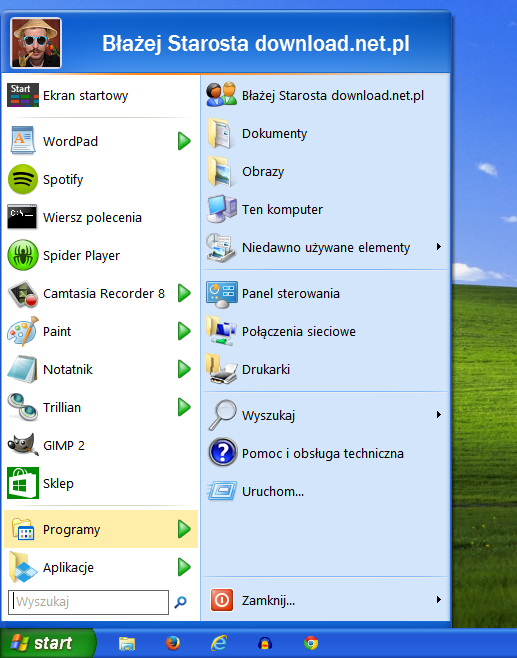Click the Dokumenty label
The height and width of the screenshot is (658, 517).
[x=274, y=134]
